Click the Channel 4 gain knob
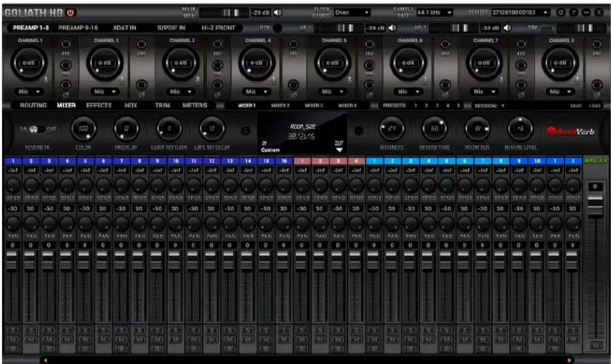The width and height of the screenshot is (611, 364). pyautogui.click(x=257, y=63)
